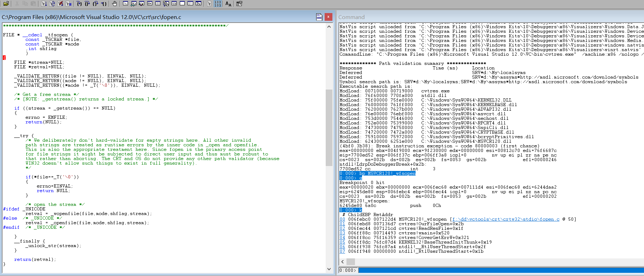Select stack frame 04 CoverGetErrW link
Viewport: 644px width, 276px height.
[342, 238]
